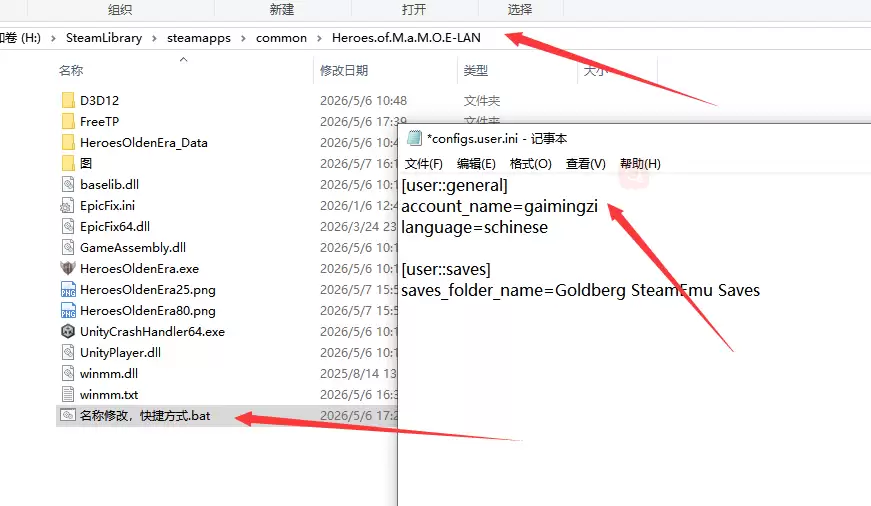The height and width of the screenshot is (506, 871).
Task: Sort files by 修改日期 column header
Action: pyautogui.click(x=344, y=71)
